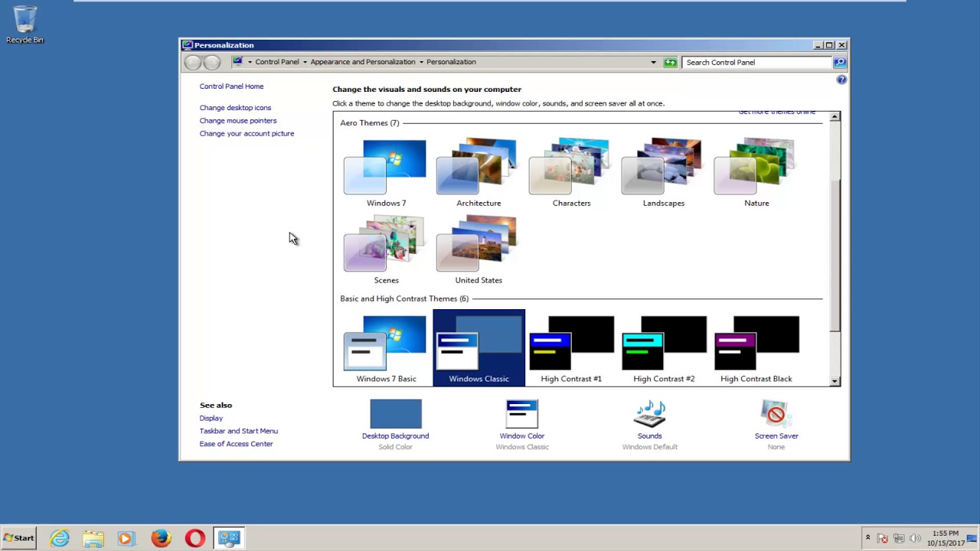Open the Desktop Background settings icon

(x=395, y=414)
